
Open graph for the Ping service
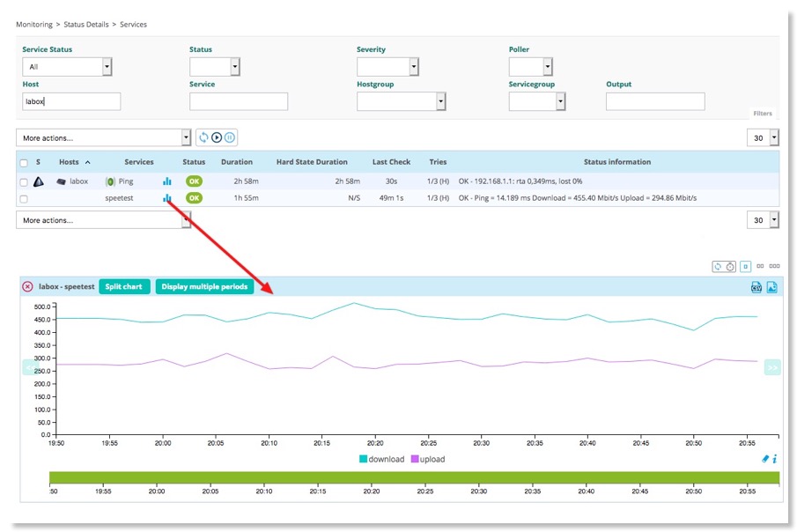tap(167, 181)
